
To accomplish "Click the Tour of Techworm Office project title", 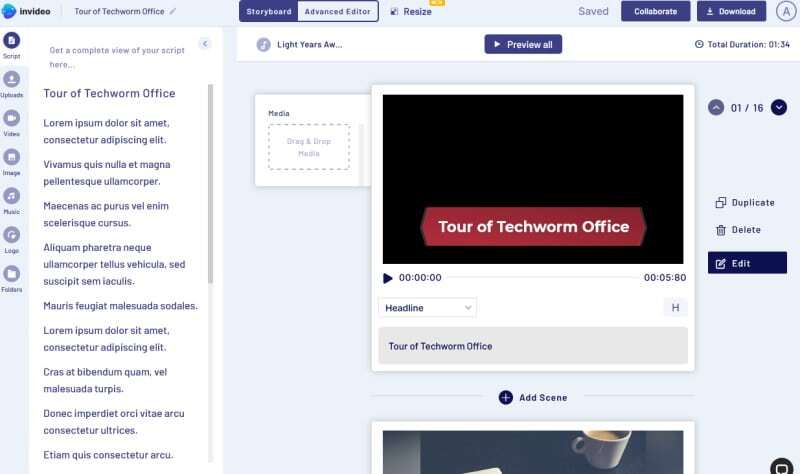I will point(119,11).
